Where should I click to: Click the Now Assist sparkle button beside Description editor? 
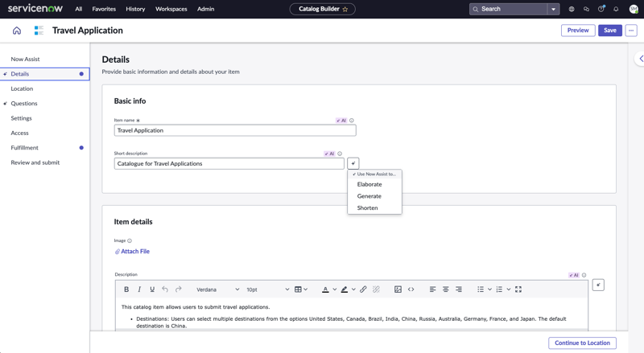(598, 285)
